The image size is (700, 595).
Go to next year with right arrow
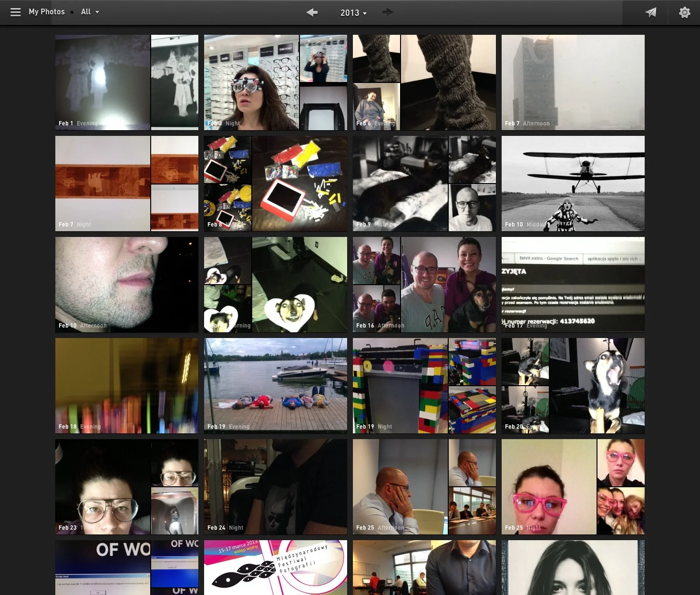(x=388, y=12)
